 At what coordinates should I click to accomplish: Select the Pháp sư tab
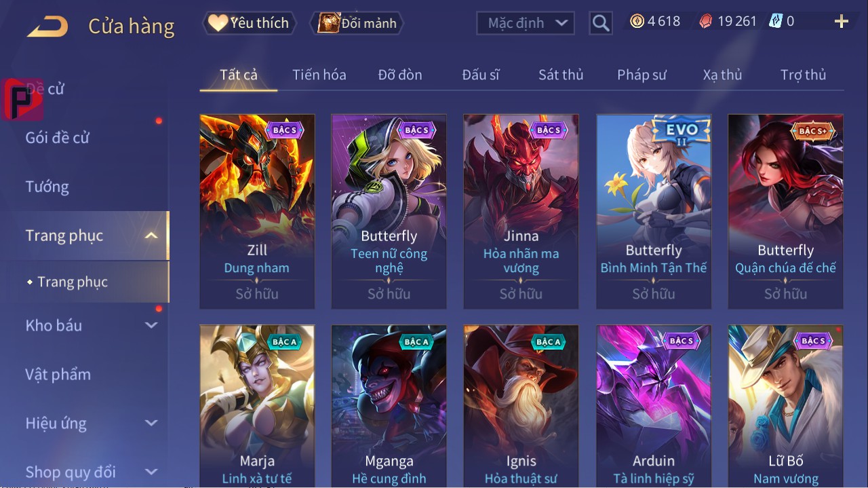point(642,75)
